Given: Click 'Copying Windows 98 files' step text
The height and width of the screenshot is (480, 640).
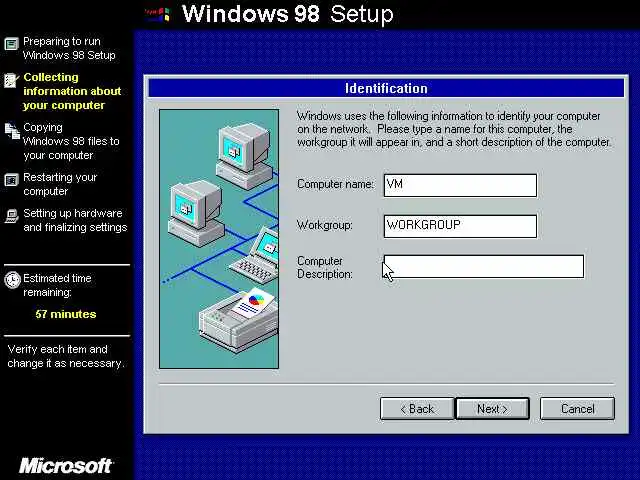Looking at the screenshot, I should (x=71, y=141).
